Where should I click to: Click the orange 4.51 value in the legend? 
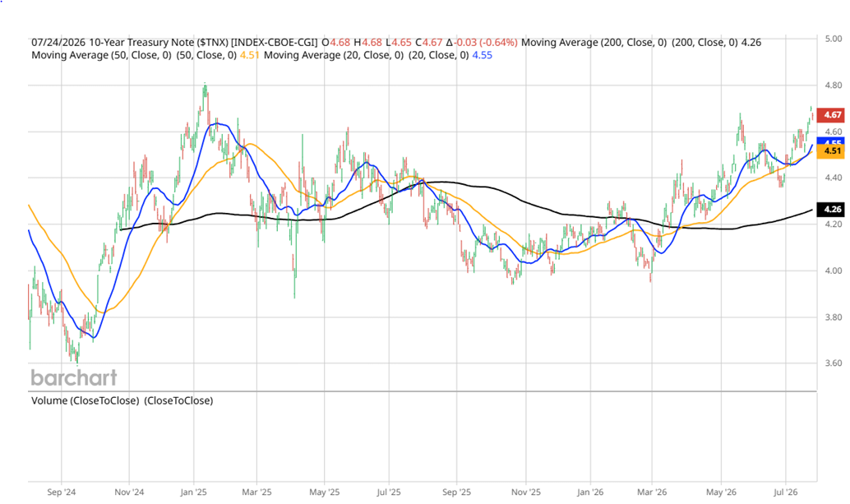pos(249,55)
